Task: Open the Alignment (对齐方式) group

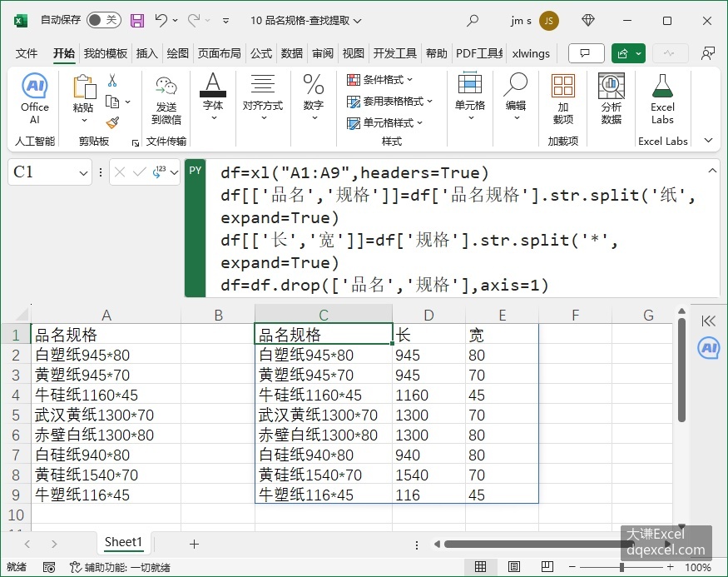Action: (x=263, y=97)
